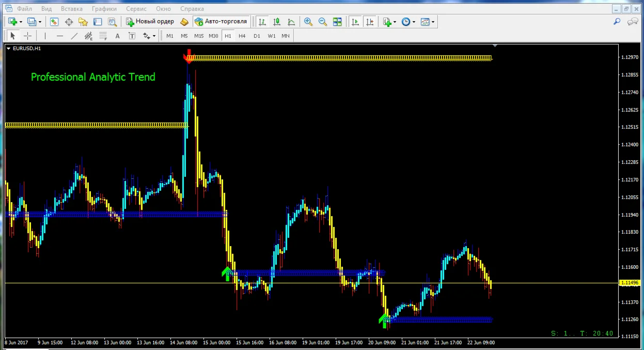Open the EURUSD,H1 chart title triangle

[x=9, y=48]
